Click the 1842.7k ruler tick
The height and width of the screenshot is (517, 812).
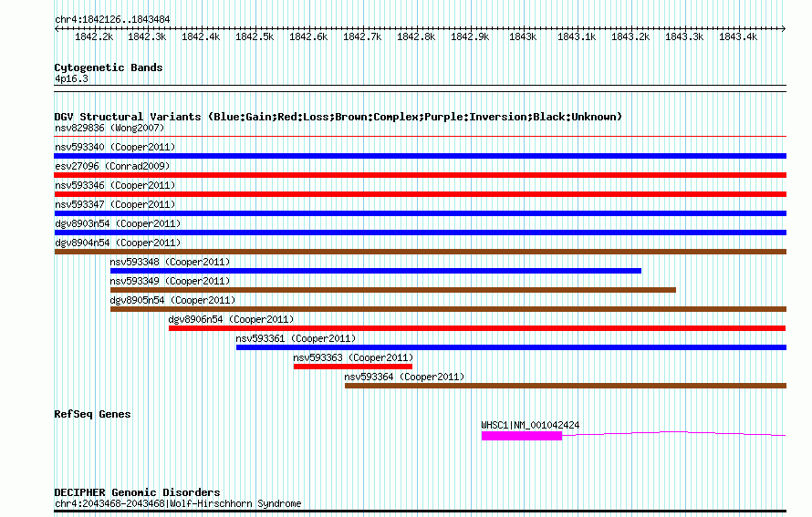(x=362, y=36)
